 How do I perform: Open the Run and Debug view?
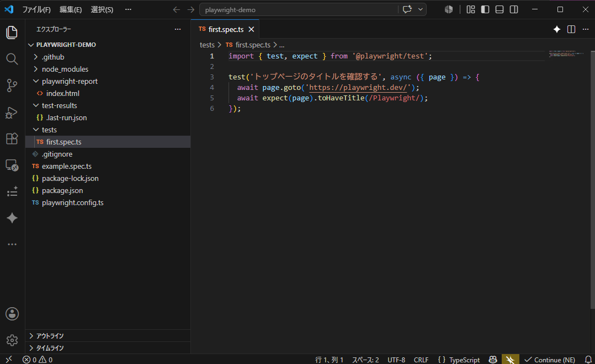[12, 113]
